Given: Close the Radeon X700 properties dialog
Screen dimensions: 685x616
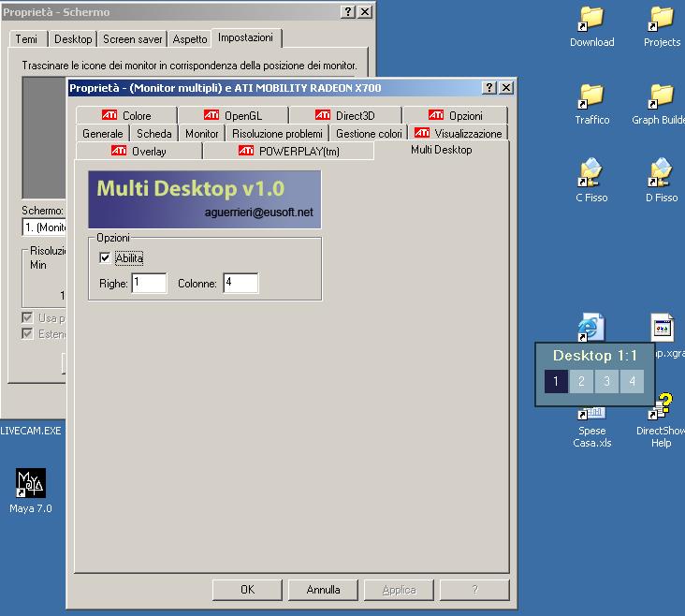Looking at the screenshot, I should click(506, 88).
